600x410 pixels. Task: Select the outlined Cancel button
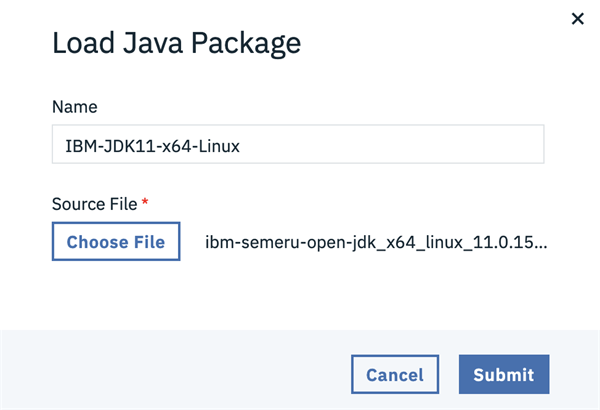click(x=395, y=375)
